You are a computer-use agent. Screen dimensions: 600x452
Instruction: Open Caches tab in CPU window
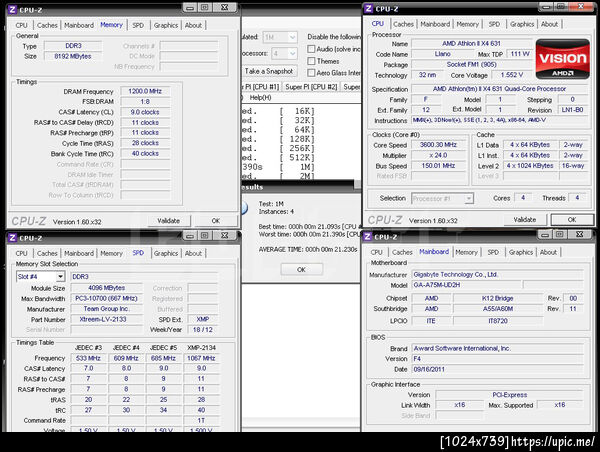click(x=403, y=24)
